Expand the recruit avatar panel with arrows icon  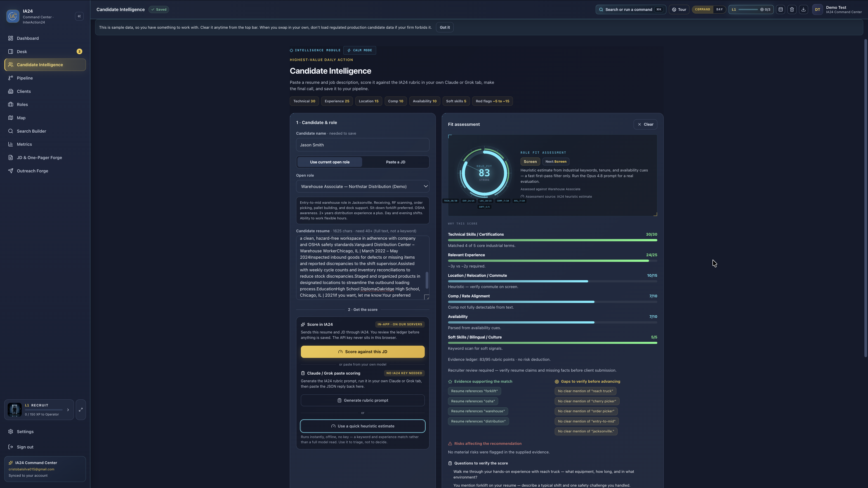81,410
